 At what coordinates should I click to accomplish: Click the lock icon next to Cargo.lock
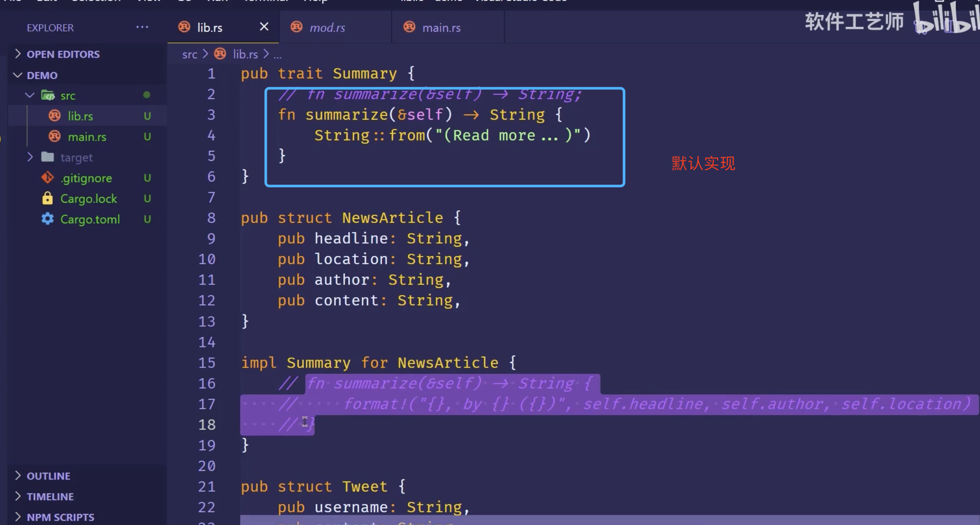pyautogui.click(x=47, y=198)
